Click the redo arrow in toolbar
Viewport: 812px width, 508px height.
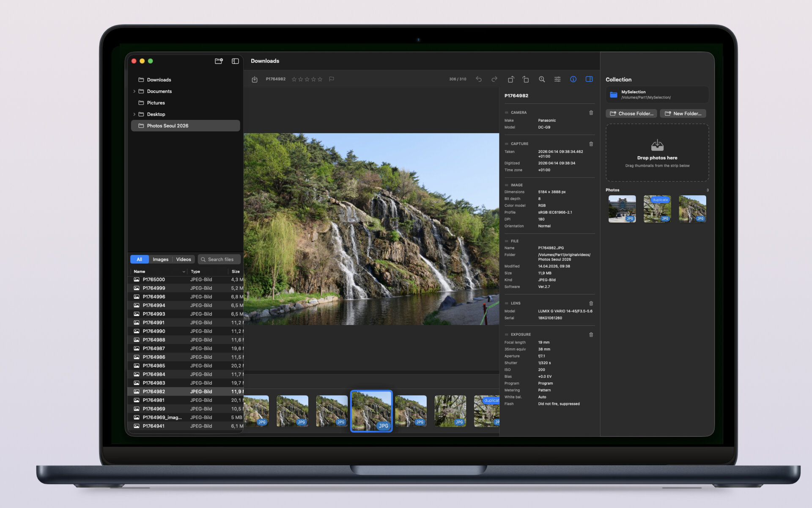[494, 79]
